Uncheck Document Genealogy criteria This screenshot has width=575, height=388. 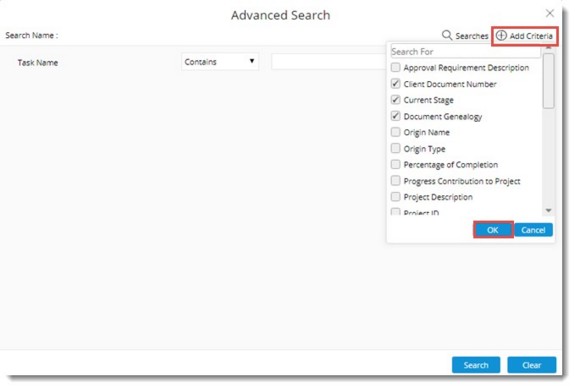pos(395,116)
